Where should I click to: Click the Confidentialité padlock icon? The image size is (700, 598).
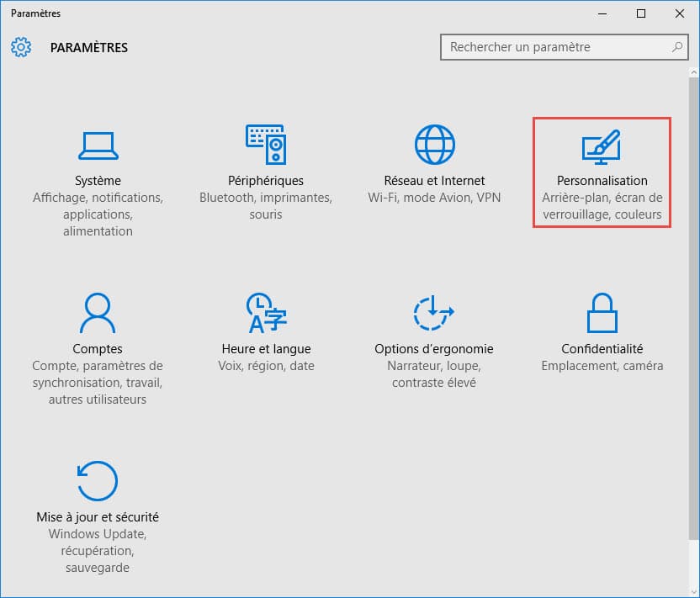pos(602,313)
